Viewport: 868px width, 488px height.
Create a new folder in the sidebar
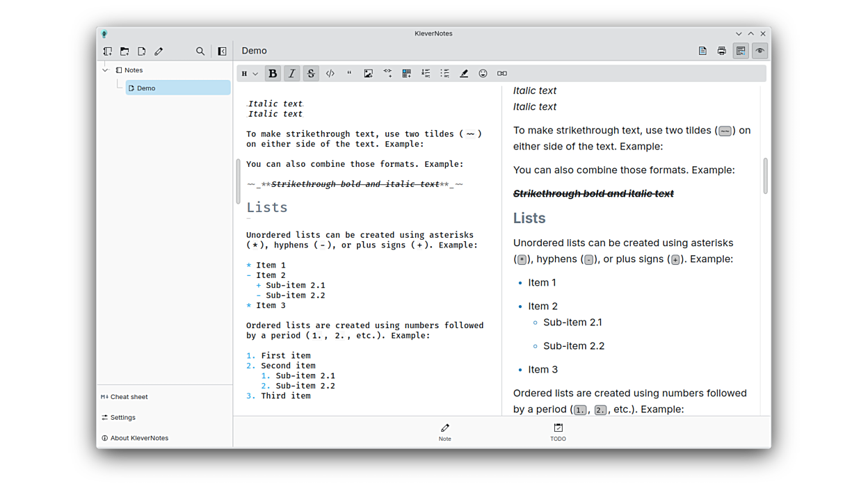124,51
